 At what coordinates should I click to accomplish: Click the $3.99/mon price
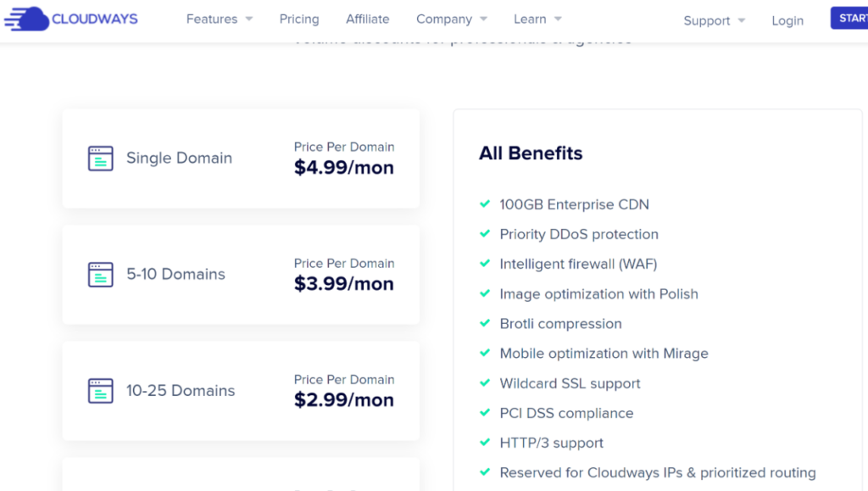(x=344, y=284)
